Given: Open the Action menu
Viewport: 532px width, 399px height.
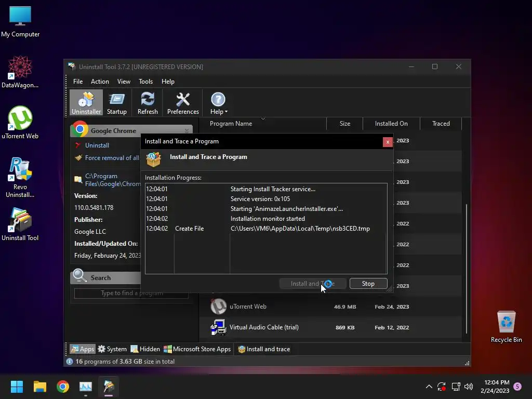Looking at the screenshot, I should [x=100, y=82].
